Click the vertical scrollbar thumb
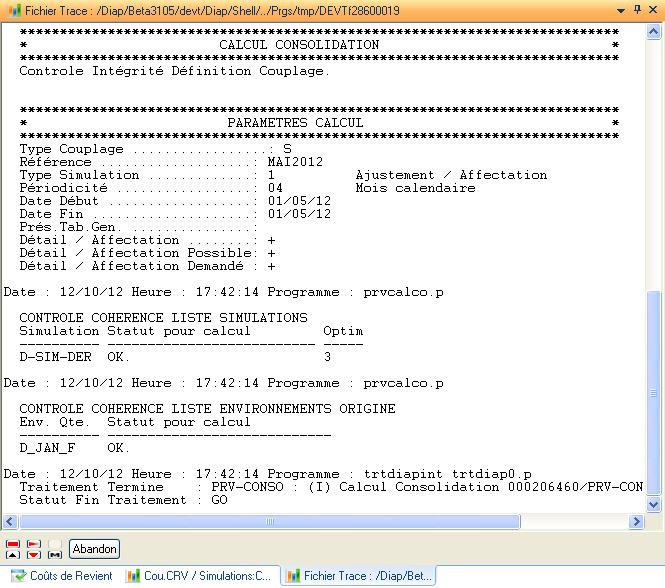This screenshot has height=588, width=665. pyautogui.click(x=654, y=392)
